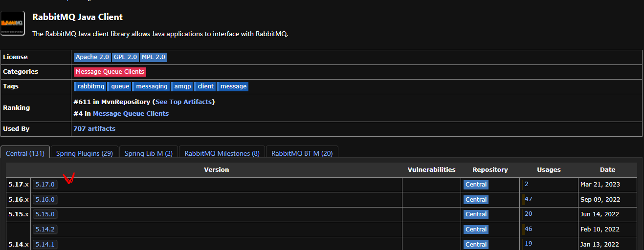The height and width of the screenshot is (250, 644).
Task: Click Central repository badge for 5.17.0
Action: [476, 185]
